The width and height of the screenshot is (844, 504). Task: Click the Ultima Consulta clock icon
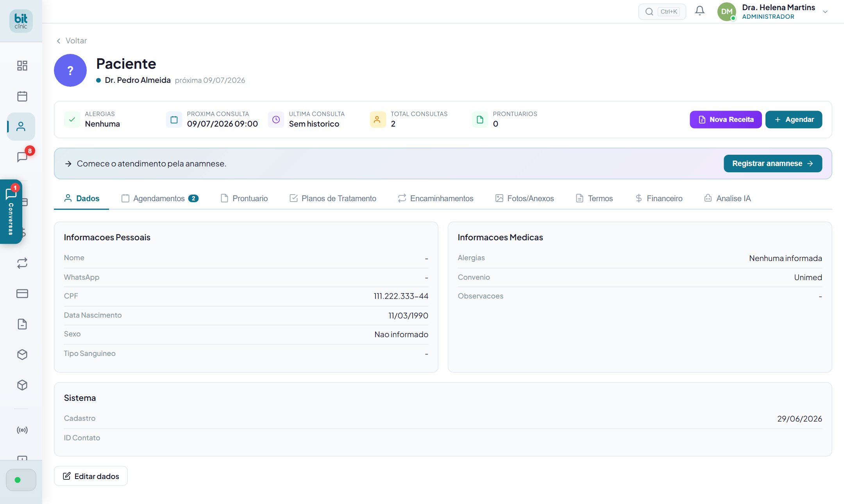pyautogui.click(x=276, y=120)
